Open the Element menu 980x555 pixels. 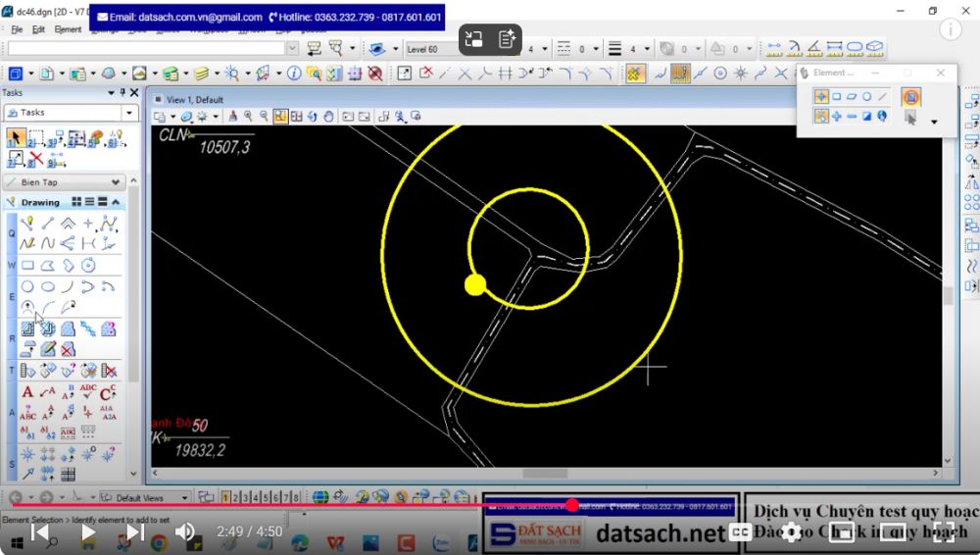pos(68,29)
